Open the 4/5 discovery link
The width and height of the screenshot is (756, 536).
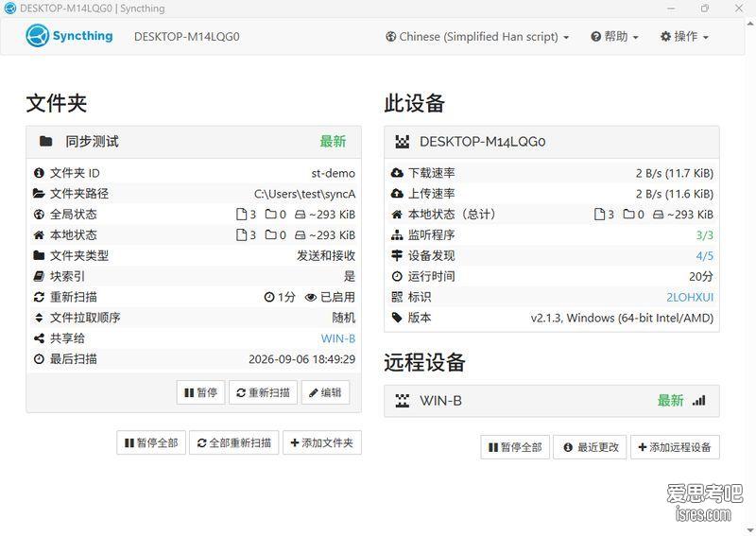click(704, 256)
